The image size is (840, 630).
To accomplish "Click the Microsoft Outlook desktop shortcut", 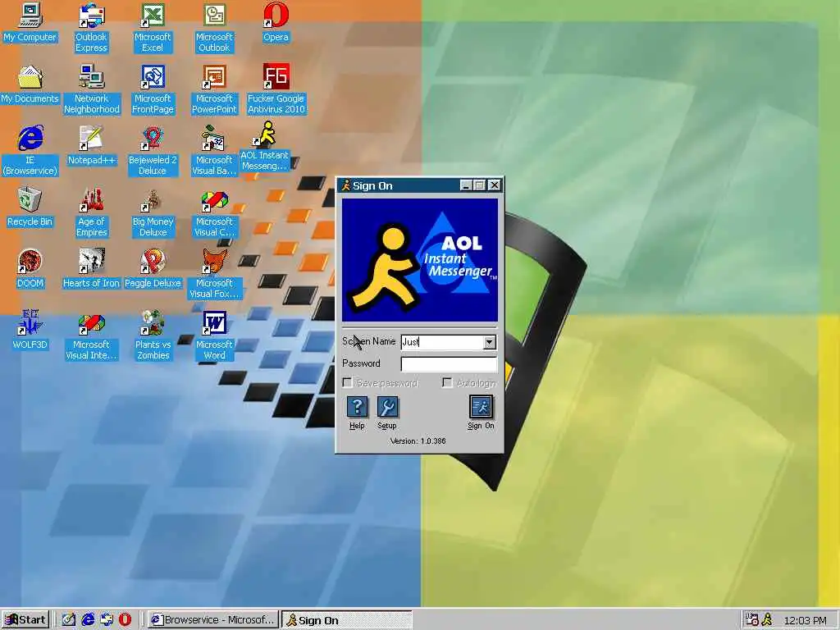I will (214, 27).
